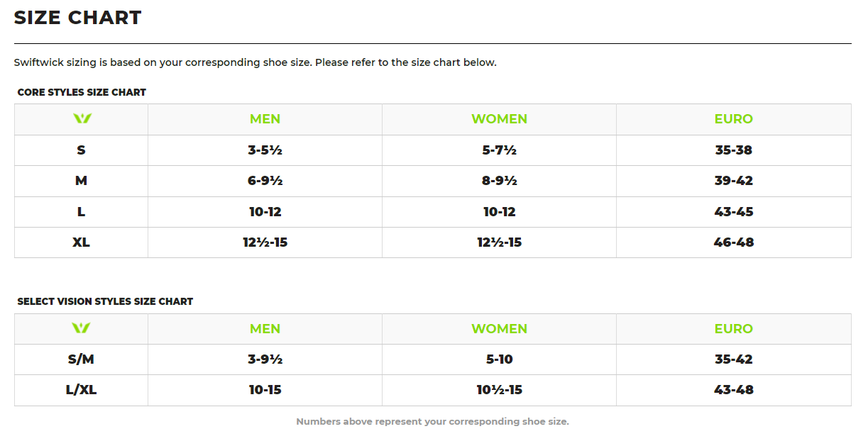
Task: Click the L/XL row label in Vision chart
Action: coord(81,390)
